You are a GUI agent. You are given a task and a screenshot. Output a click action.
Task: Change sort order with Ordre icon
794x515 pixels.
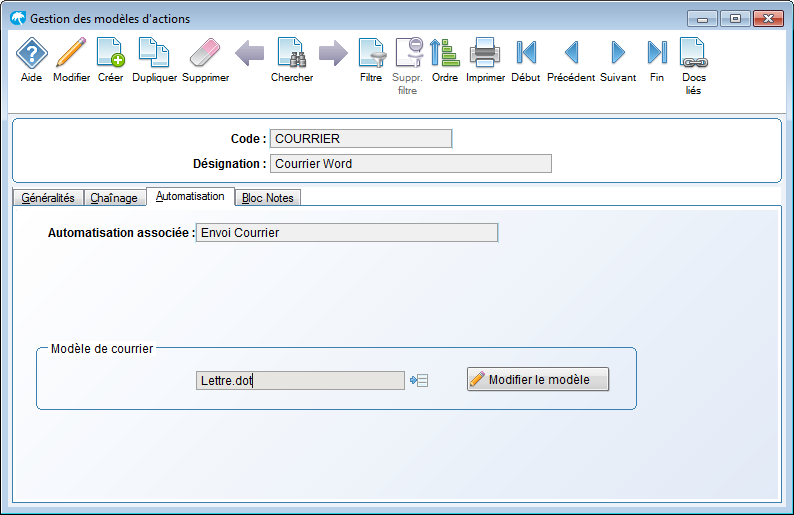[x=444, y=53]
